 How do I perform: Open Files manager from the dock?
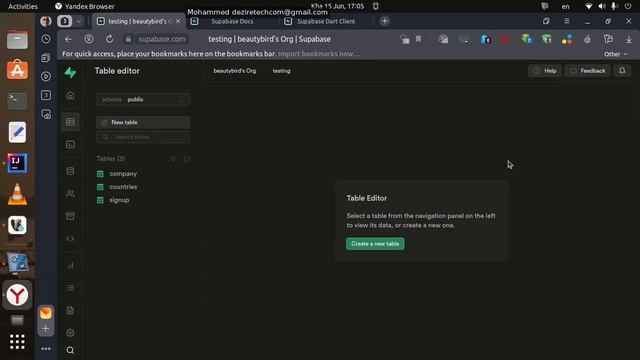[17, 40]
